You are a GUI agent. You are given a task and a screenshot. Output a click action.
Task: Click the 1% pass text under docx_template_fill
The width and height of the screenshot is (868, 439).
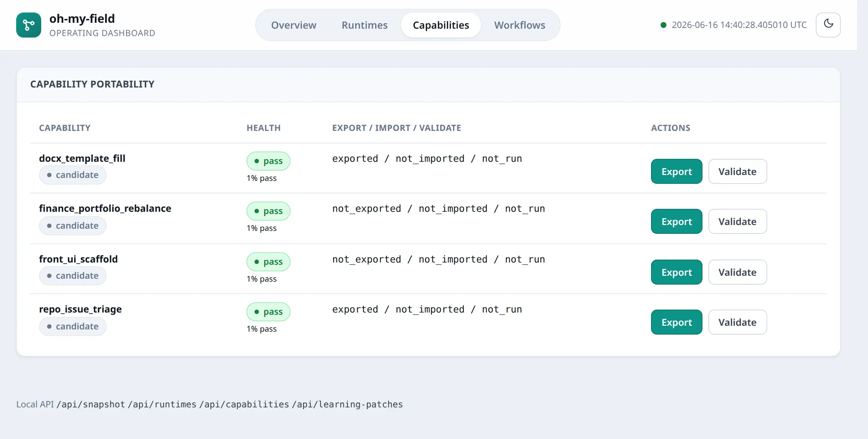tap(262, 178)
